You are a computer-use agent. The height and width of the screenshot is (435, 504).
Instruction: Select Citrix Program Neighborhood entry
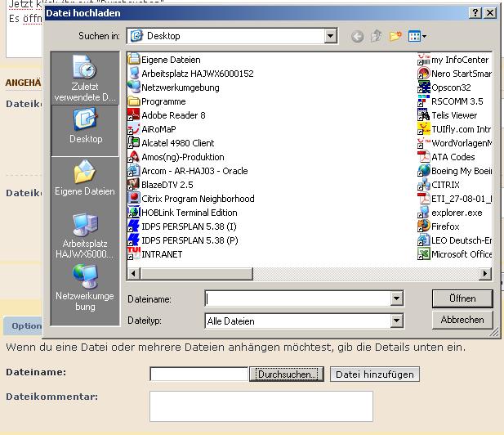click(197, 199)
